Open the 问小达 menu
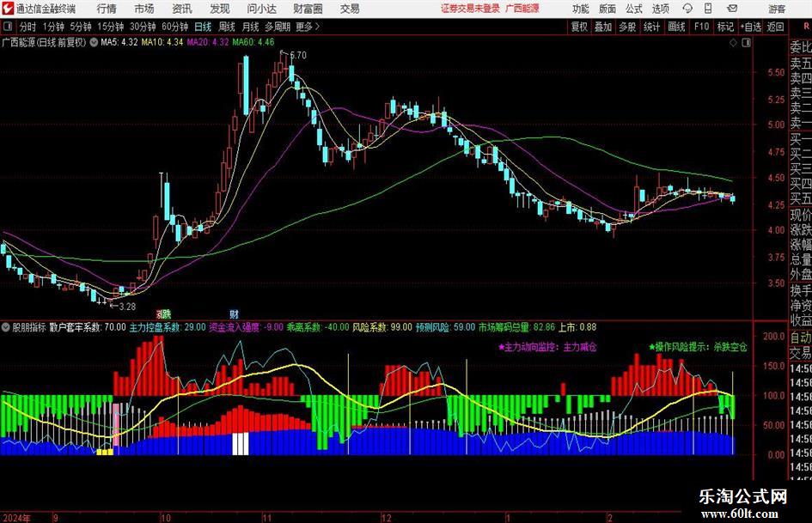 point(261,9)
